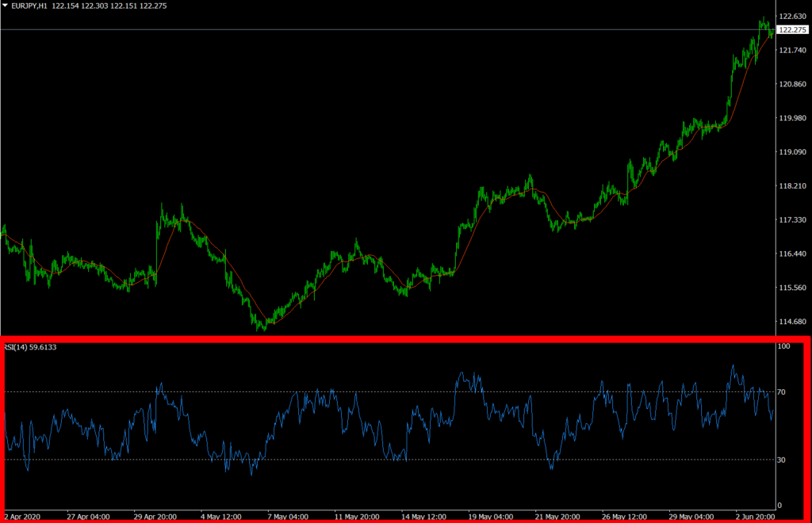The image size is (812, 523).
Task: Click the 122.630 price scale label
Action: (792, 17)
